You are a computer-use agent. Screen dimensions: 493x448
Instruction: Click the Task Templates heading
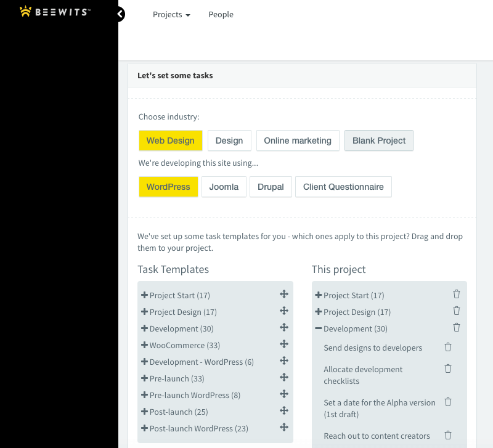[x=173, y=269]
